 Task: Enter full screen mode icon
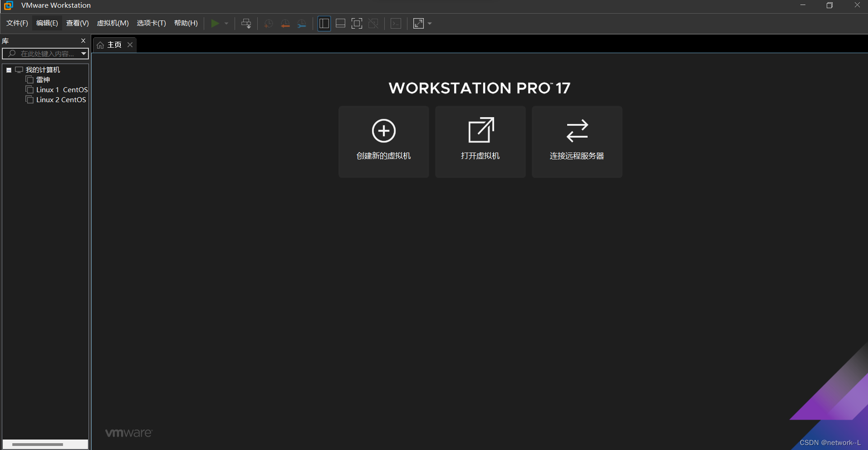pyautogui.click(x=357, y=24)
